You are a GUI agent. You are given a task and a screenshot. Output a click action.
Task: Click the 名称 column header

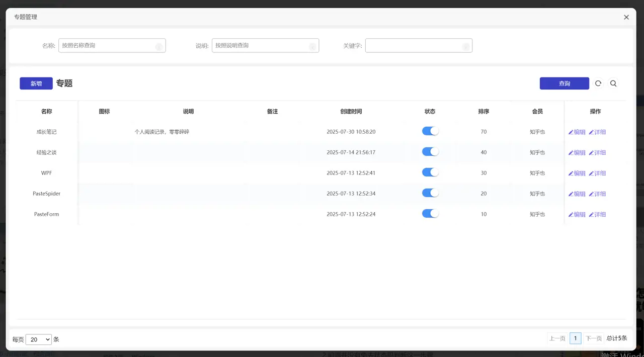(x=46, y=112)
